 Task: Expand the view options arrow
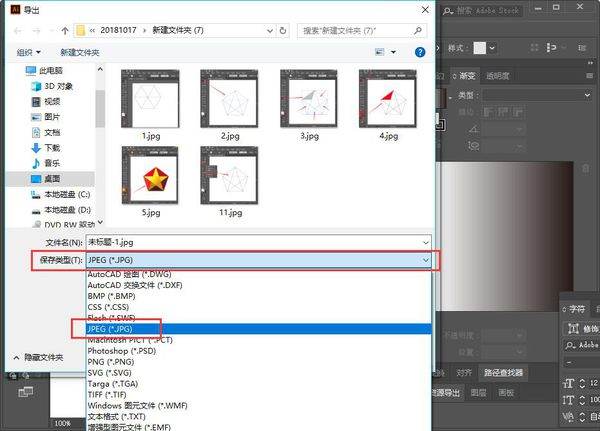(393, 52)
